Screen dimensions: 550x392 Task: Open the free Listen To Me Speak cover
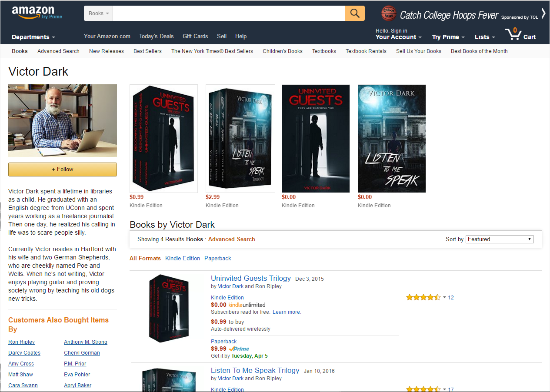[392, 139]
